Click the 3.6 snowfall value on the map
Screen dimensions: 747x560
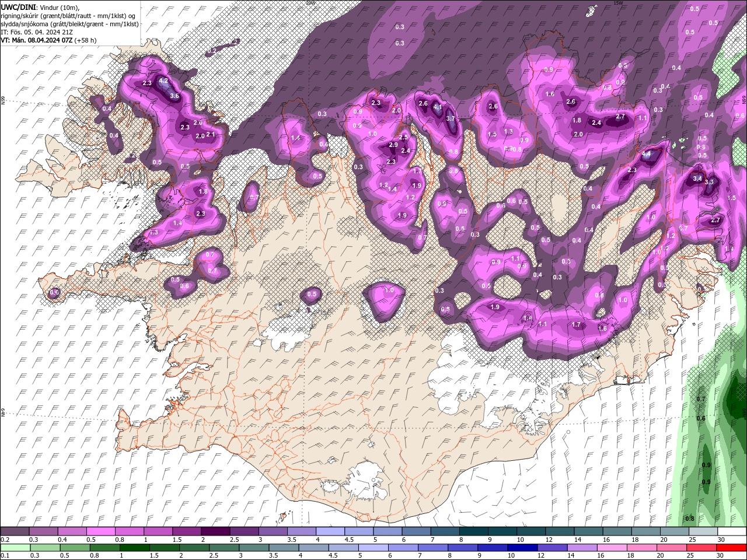(174, 96)
